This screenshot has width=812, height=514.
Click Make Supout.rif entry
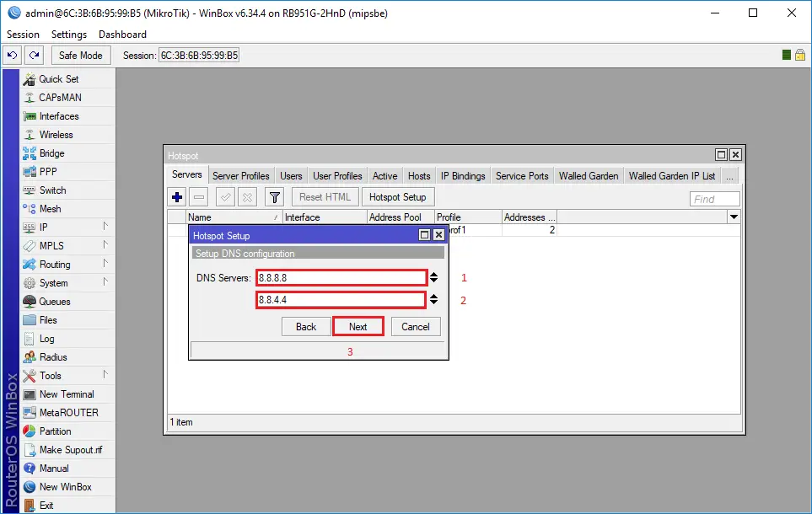pos(67,450)
